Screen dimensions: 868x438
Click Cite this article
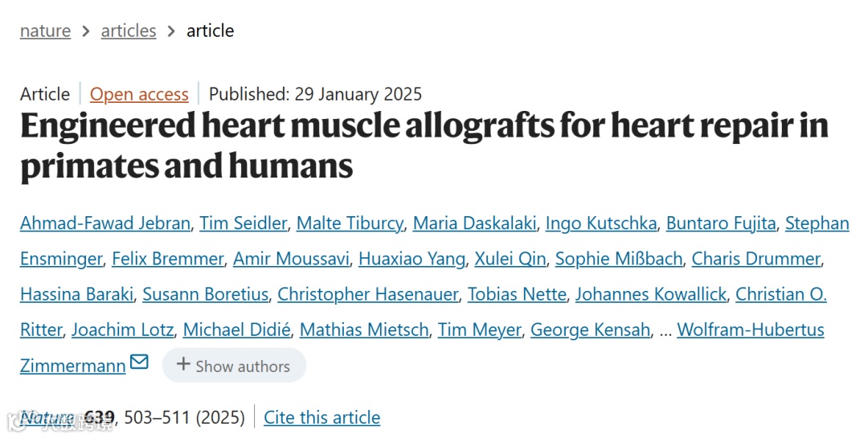coord(321,418)
